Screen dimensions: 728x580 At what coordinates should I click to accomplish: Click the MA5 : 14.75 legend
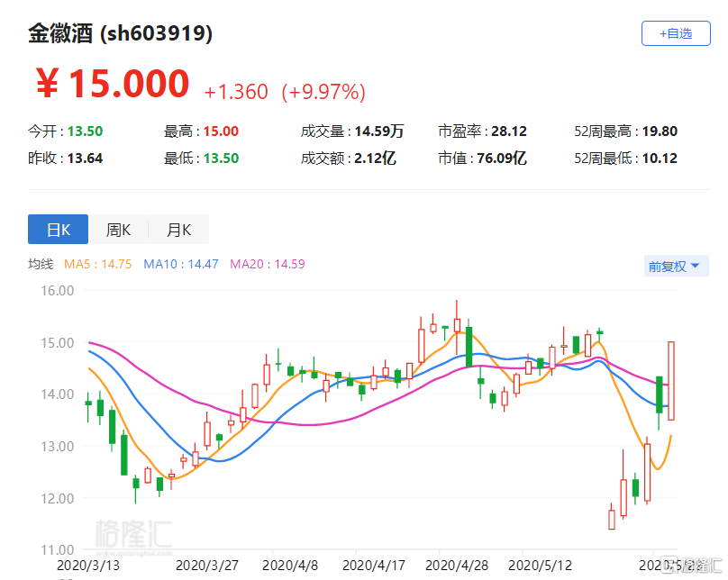[x=98, y=264]
